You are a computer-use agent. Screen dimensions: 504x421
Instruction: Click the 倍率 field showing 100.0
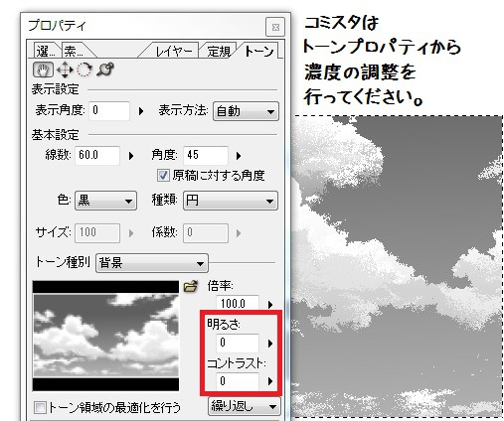(x=238, y=304)
